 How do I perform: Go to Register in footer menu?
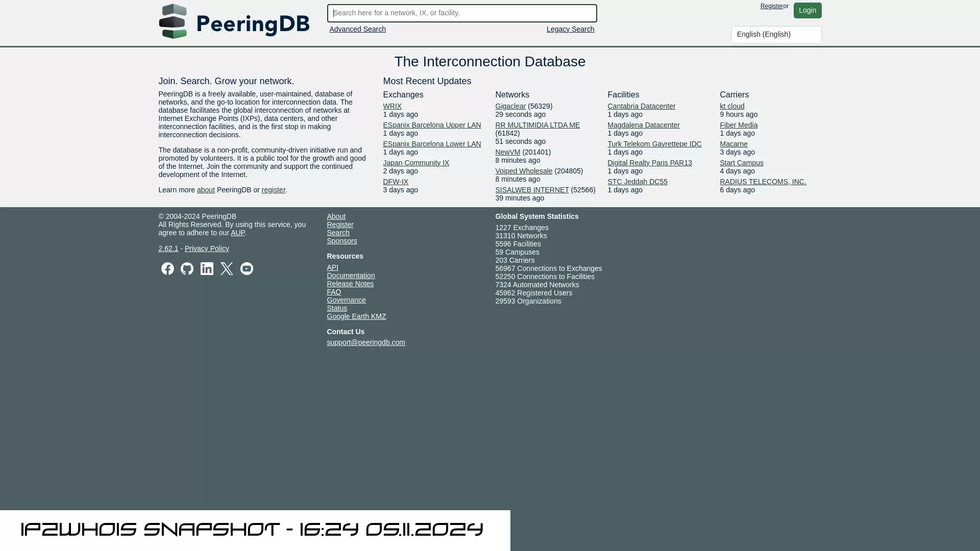point(340,224)
